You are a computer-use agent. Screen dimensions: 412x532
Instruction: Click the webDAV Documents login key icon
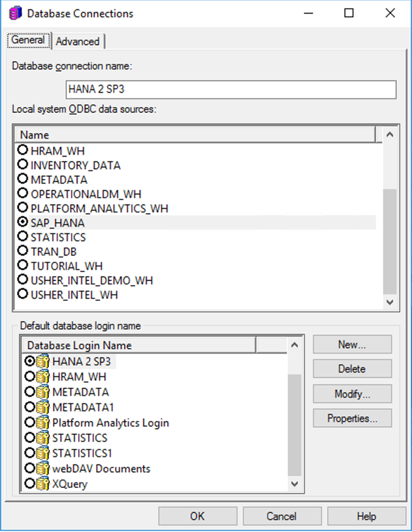tap(43, 468)
